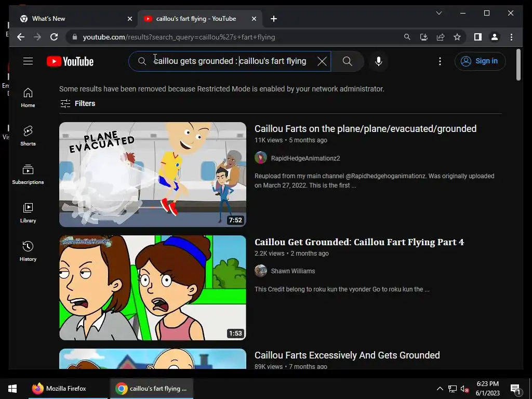The height and width of the screenshot is (399, 532).
Task: Open the Chrome tab search dropdown arrow
Action: pos(438,13)
